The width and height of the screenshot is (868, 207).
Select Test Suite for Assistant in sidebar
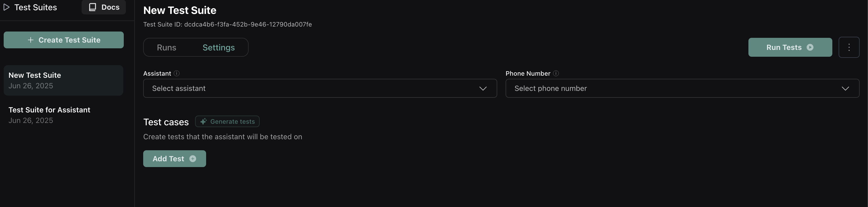(x=49, y=115)
